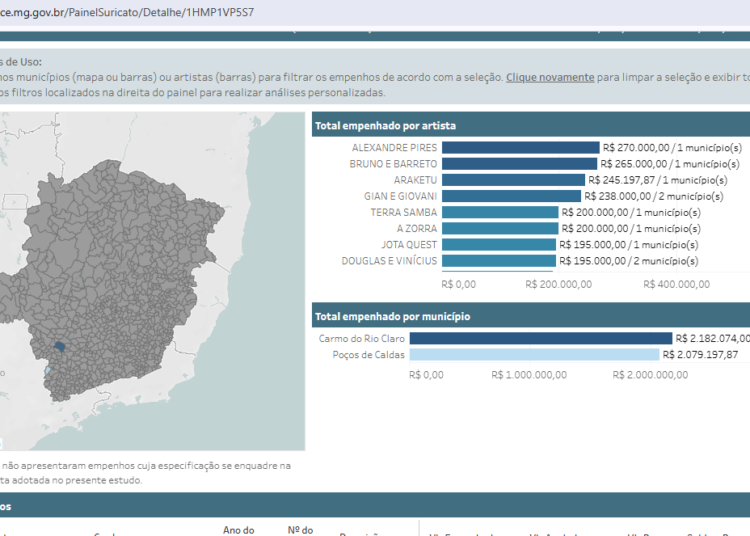The height and width of the screenshot is (536, 750).
Task: Click the dark blue highlighted municipality on map
Action: 59,347
